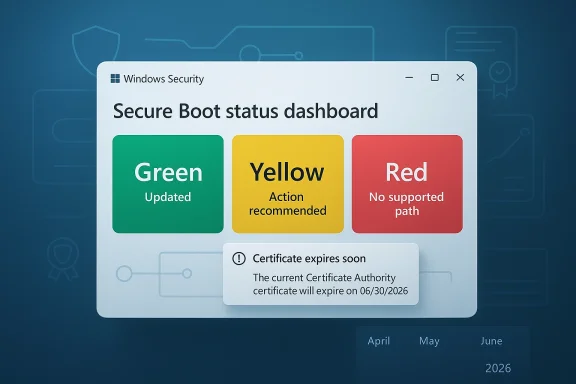Click the Secure Boot status dashboard heading
The width and height of the screenshot is (576, 384).
pyautogui.click(x=245, y=111)
